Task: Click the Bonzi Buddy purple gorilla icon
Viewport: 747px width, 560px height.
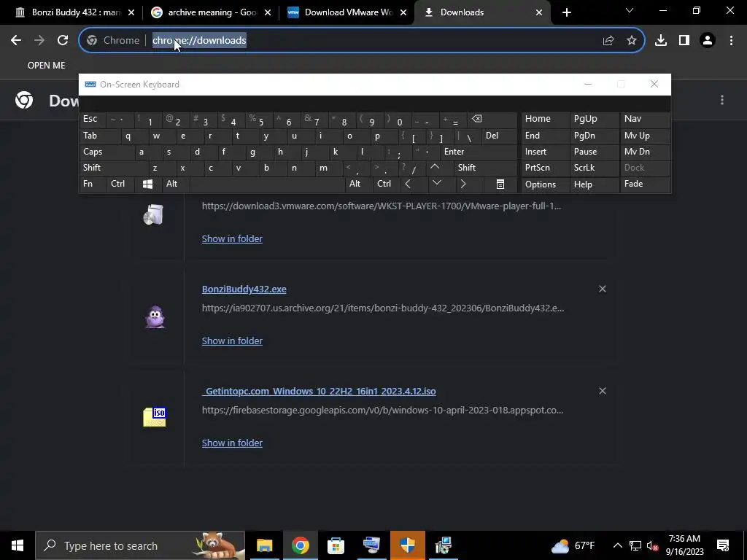Action: coord(155,316)
